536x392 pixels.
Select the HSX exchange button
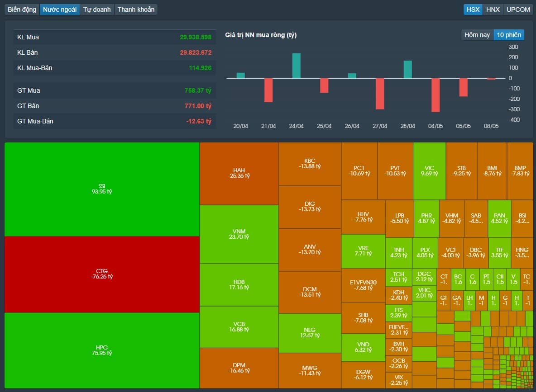click(473, 9)
